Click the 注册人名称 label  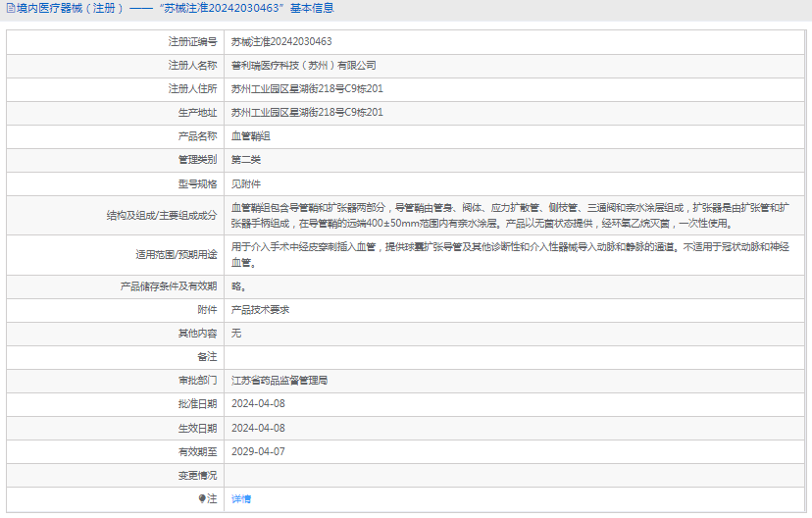coord(192,66)
